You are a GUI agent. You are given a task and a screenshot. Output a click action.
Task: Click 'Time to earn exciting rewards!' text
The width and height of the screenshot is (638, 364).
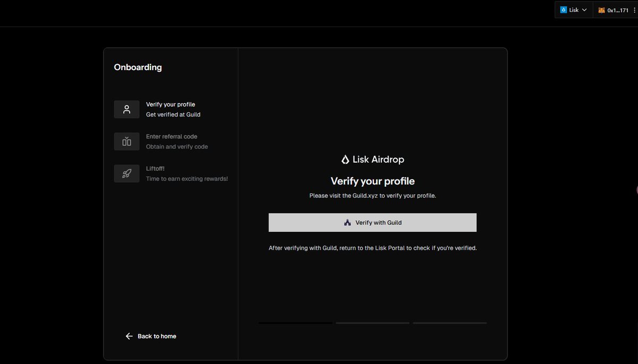point(187,179)
